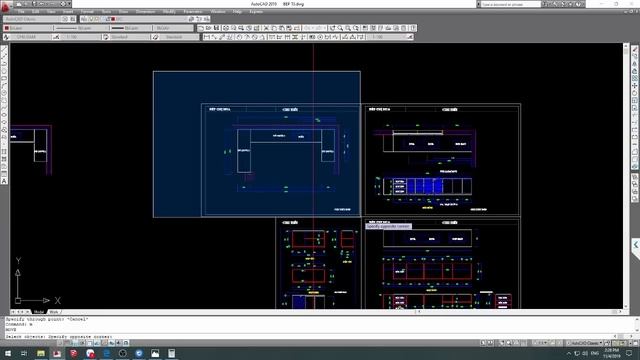Toggle Object Snap in status bar
This screenshot has width=640, height=360.
[x=89, y=343]
